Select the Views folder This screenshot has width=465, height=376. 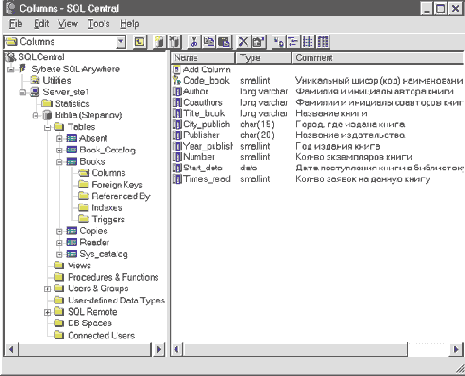tap(72, 265)
